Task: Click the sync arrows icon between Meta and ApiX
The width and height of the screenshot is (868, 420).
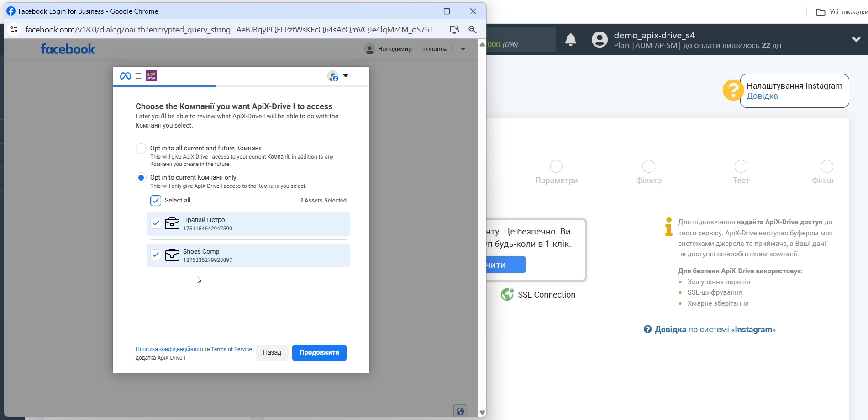Action: (138, 76)
